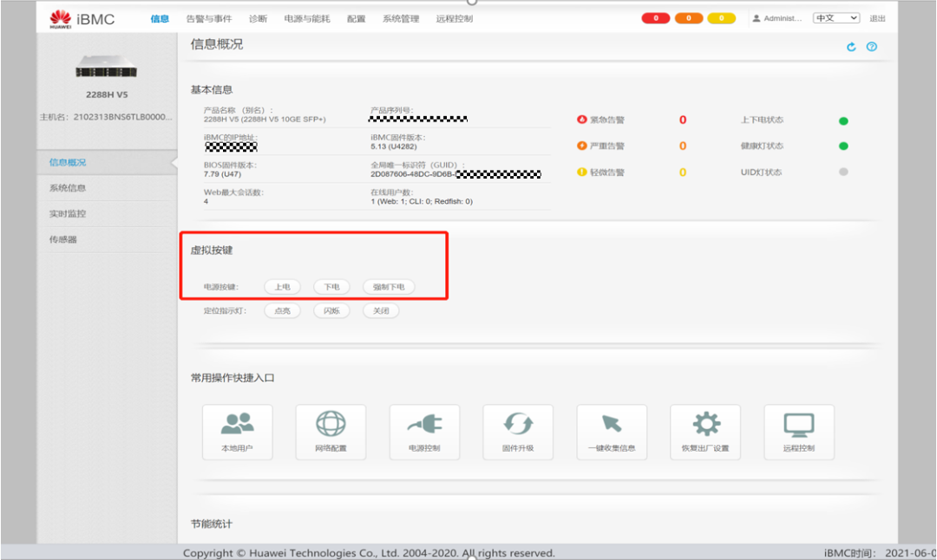
Task: Click the 紧急告警 red alarm icon
Action: point(581,120)
